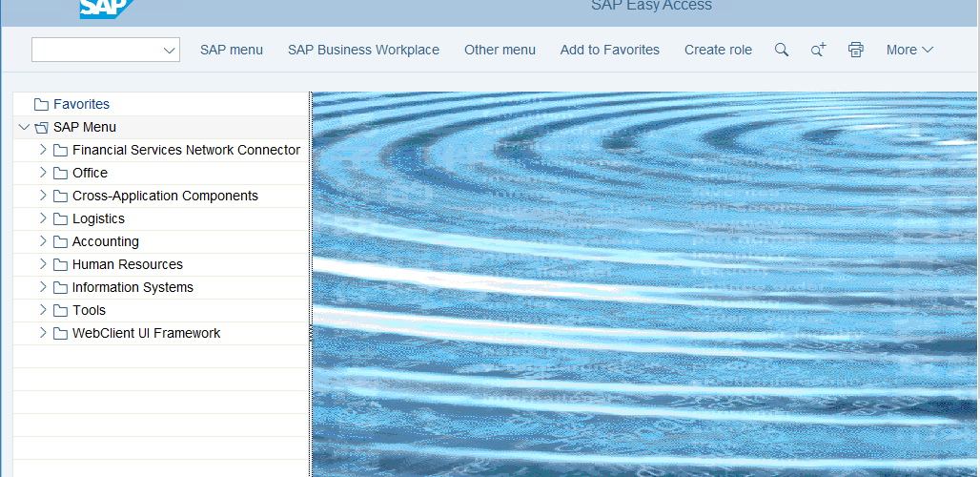Open the More menu dropdown

pyautogui.click(x=909, y=50)
